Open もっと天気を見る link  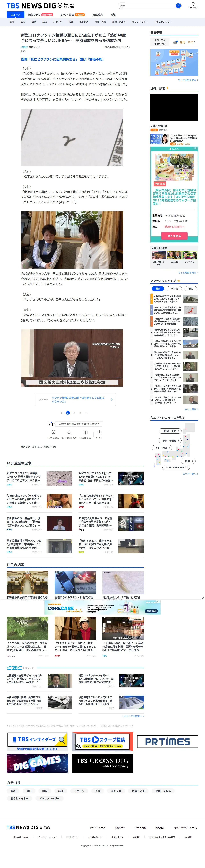[188, 80]
